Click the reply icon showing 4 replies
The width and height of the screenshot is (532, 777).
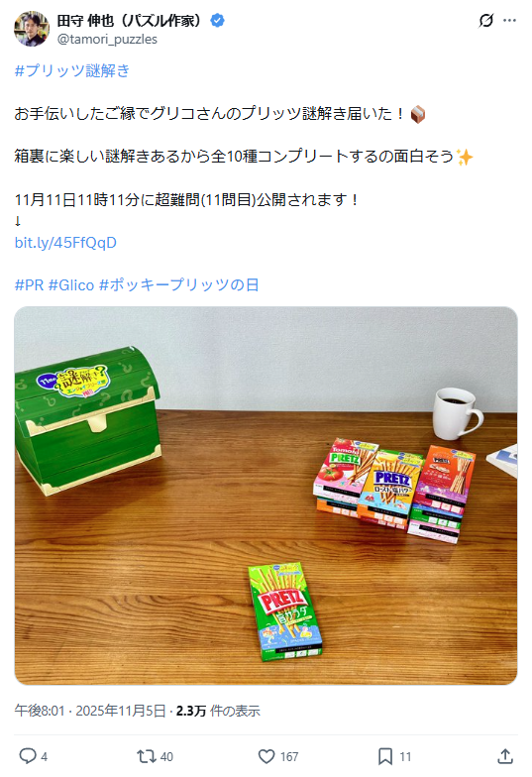[28, 756]
